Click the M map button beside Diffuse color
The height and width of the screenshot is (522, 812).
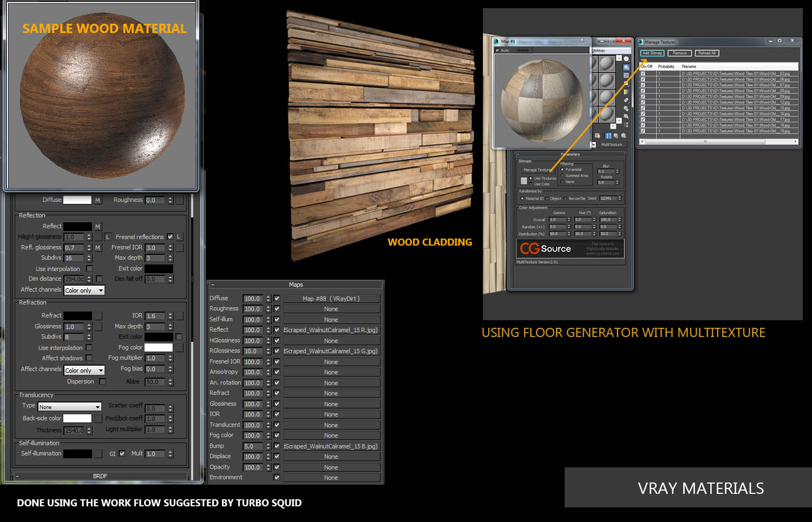point(98,200)
